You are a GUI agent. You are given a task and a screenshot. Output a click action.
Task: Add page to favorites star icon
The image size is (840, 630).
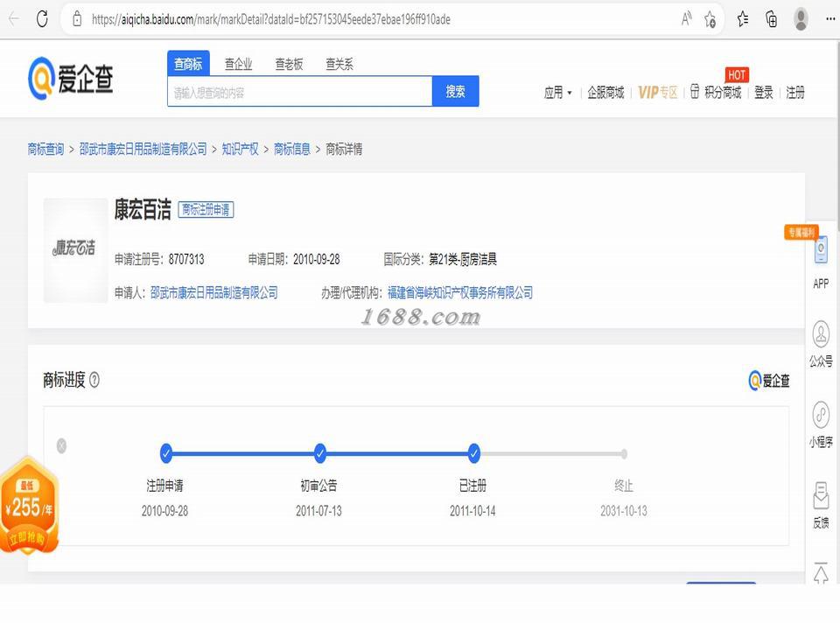710,19
